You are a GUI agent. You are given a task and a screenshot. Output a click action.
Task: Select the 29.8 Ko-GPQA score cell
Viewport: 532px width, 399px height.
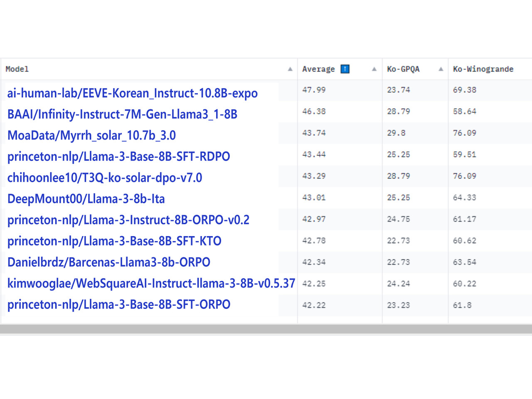point(396,133)
